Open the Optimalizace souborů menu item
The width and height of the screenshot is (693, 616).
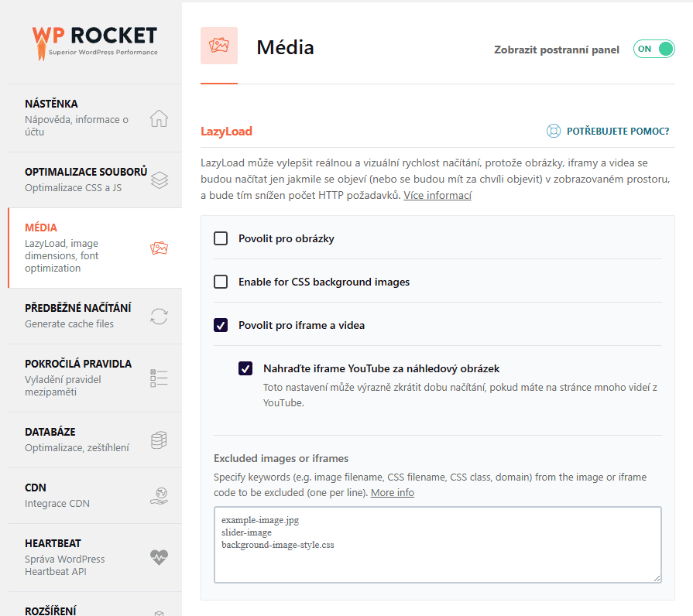point(95,180)
